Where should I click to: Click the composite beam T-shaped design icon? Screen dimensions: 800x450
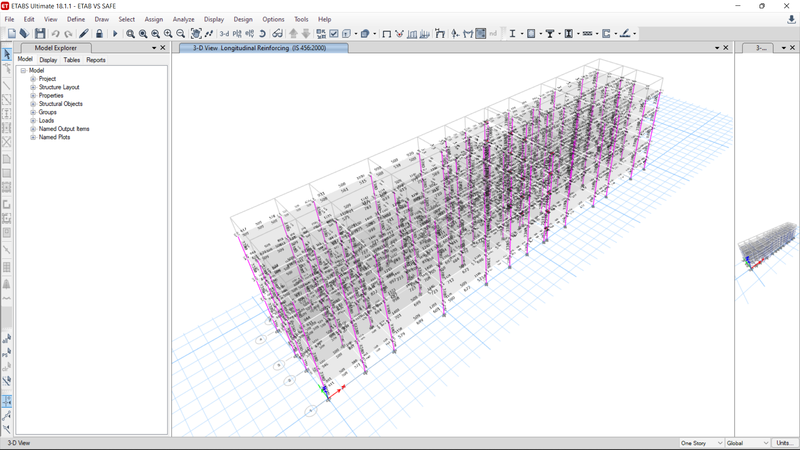550,34
